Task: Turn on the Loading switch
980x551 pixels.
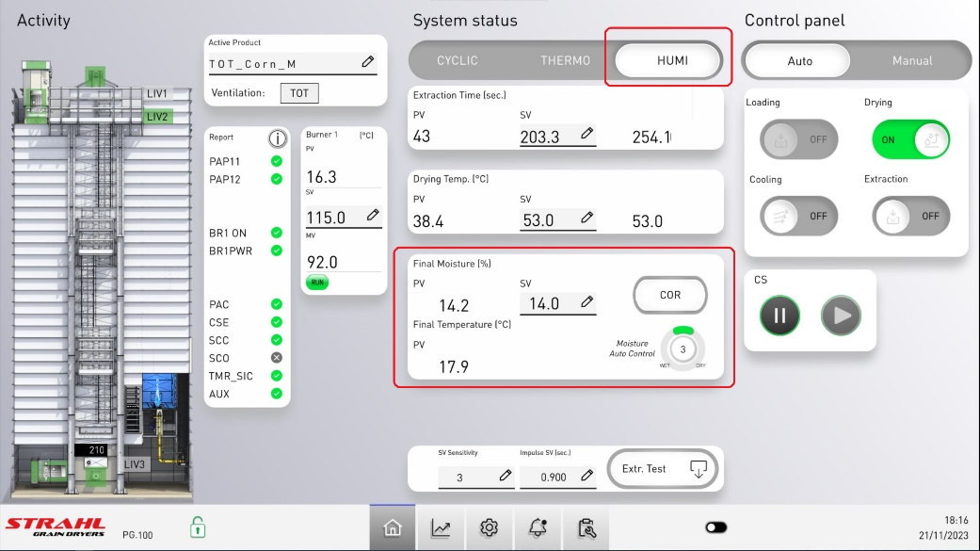Action: pyautogui.click(x=799, y=139)
